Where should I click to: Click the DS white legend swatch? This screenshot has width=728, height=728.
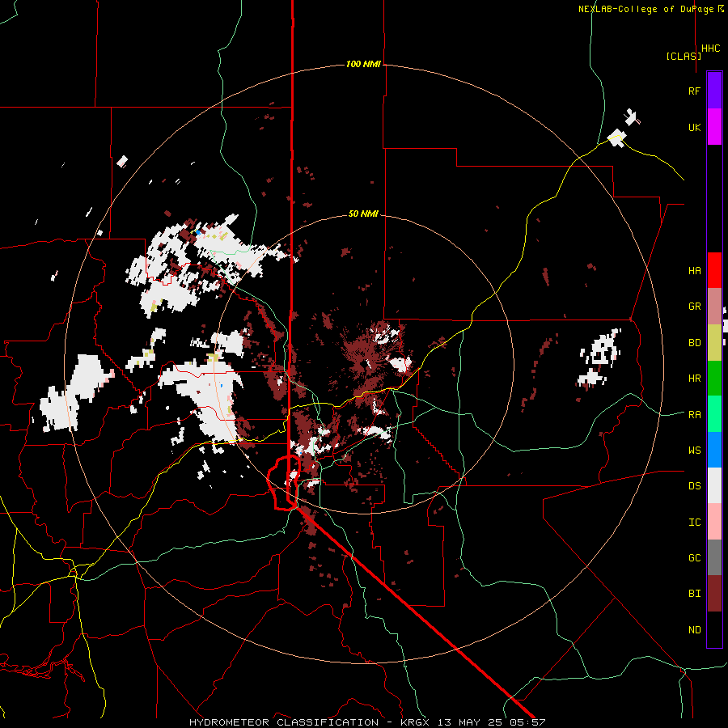click(x=714, y=485)
